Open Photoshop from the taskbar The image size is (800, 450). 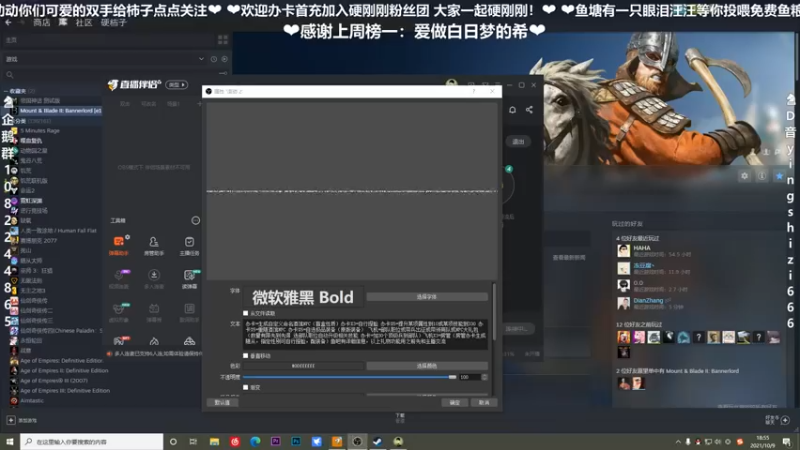[x=296, y=441]
